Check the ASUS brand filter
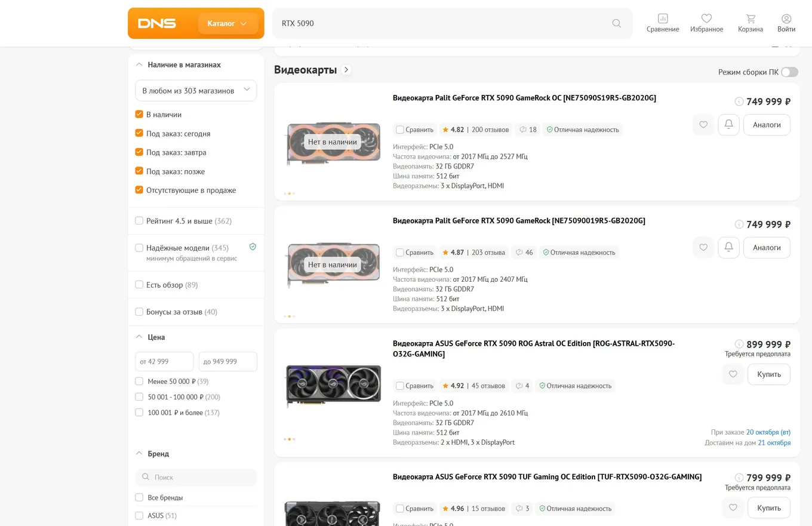 (139, 516)
